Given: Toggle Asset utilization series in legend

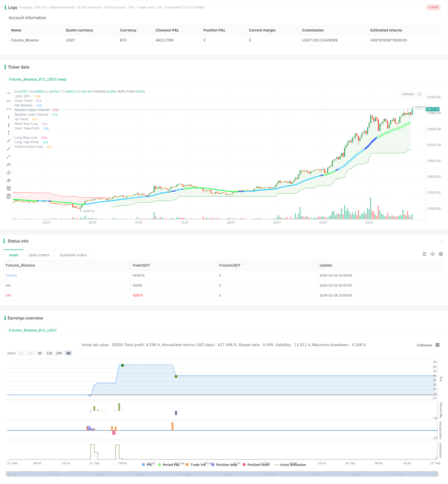Looking at the screenshot, I should tap(290, 465).
